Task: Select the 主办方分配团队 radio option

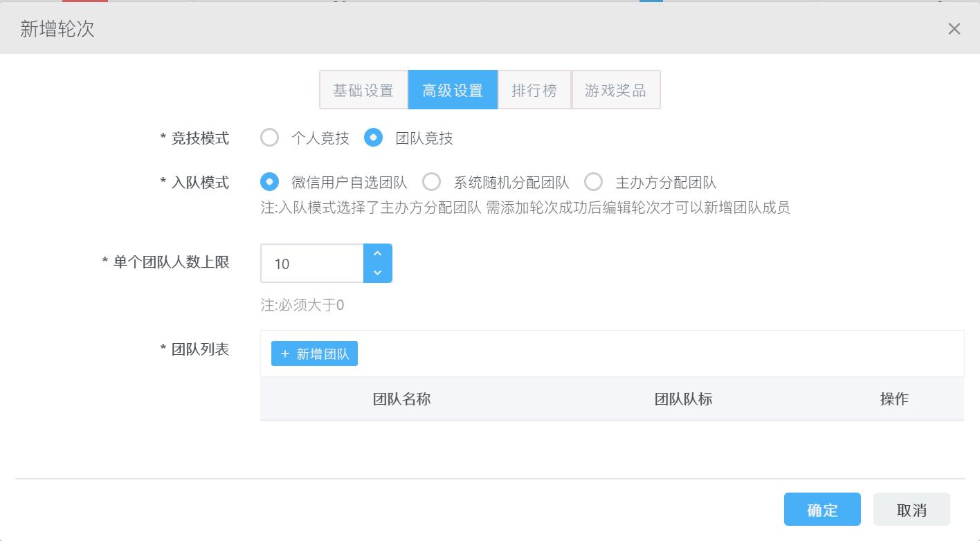Action: pyautogui.click(x=594, y=182)
